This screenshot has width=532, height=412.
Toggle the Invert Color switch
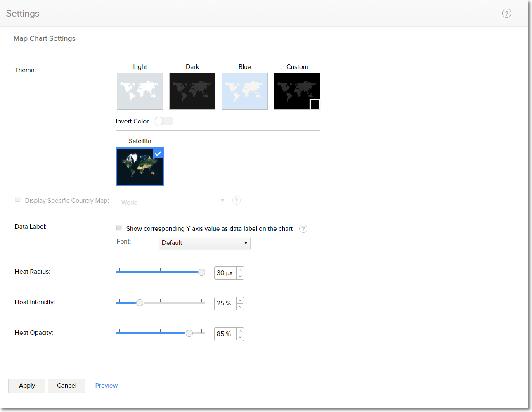pos(164,121)
